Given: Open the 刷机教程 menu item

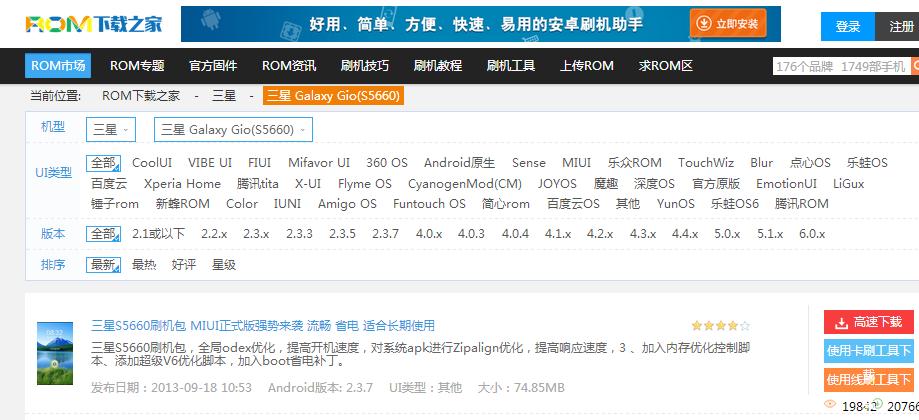Looking at the screenshot, I should click(437, 66).
